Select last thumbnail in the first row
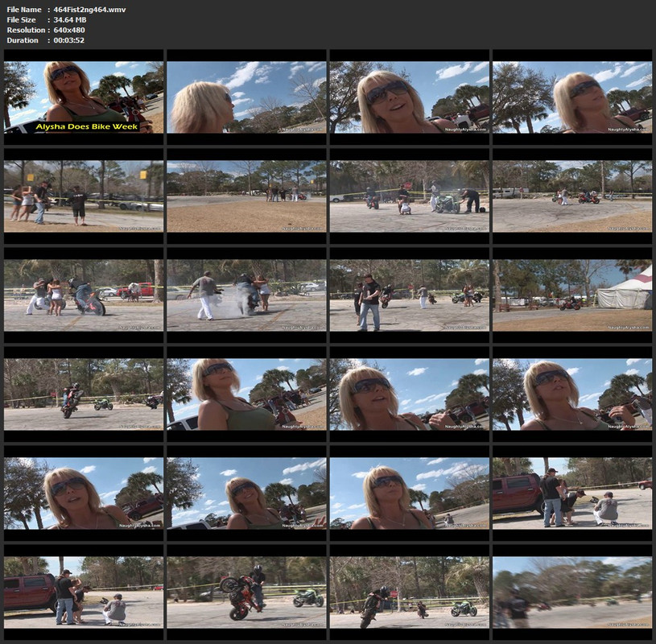This screenshot has height=644, width=656. click(572, 97)
